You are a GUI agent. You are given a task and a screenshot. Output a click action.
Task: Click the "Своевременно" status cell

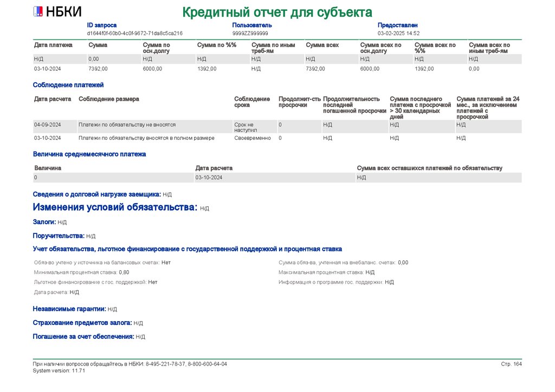click(252, 138)
